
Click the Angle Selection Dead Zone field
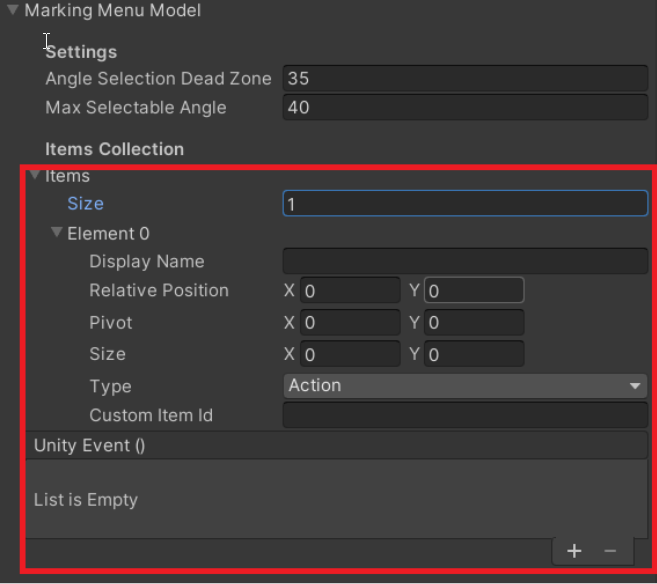click(465, 78)
